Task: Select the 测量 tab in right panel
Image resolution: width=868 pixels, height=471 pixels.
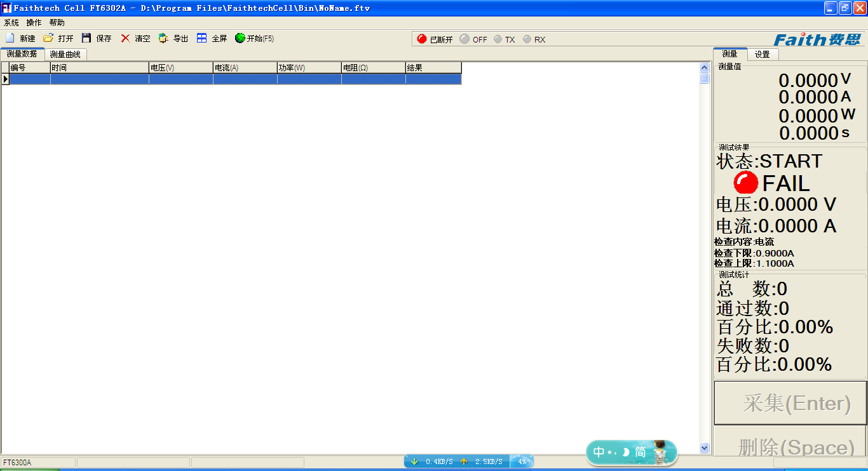Action: 730,54
